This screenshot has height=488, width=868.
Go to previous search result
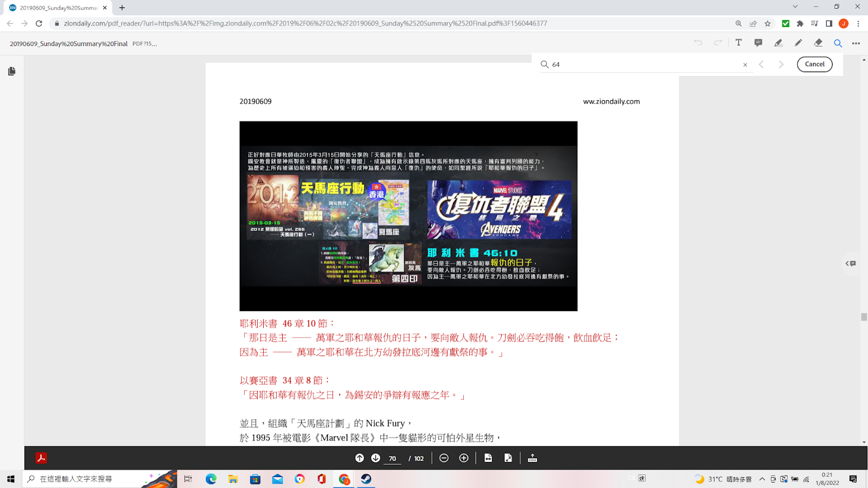[x=761, y=64]
